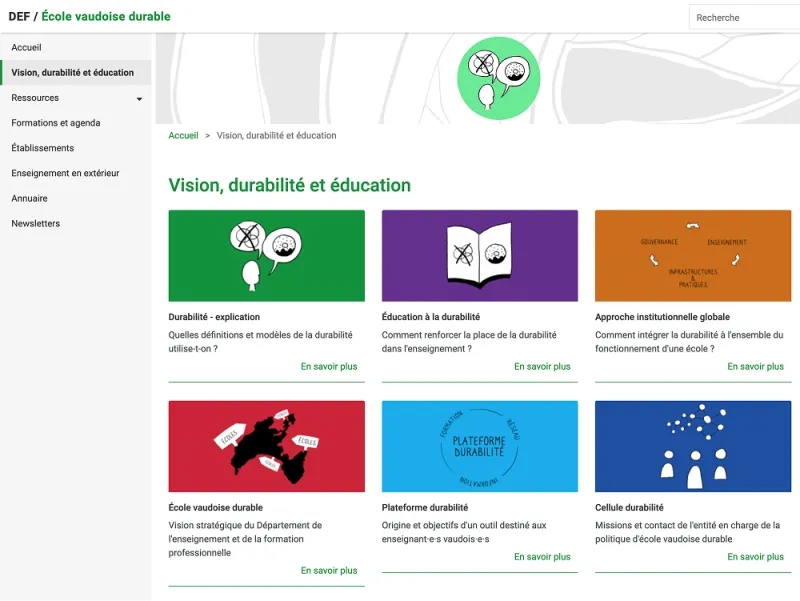Click En savoir plus under Durabilité - explication
Screen dimensions: 800x601
tap(329, 366)
